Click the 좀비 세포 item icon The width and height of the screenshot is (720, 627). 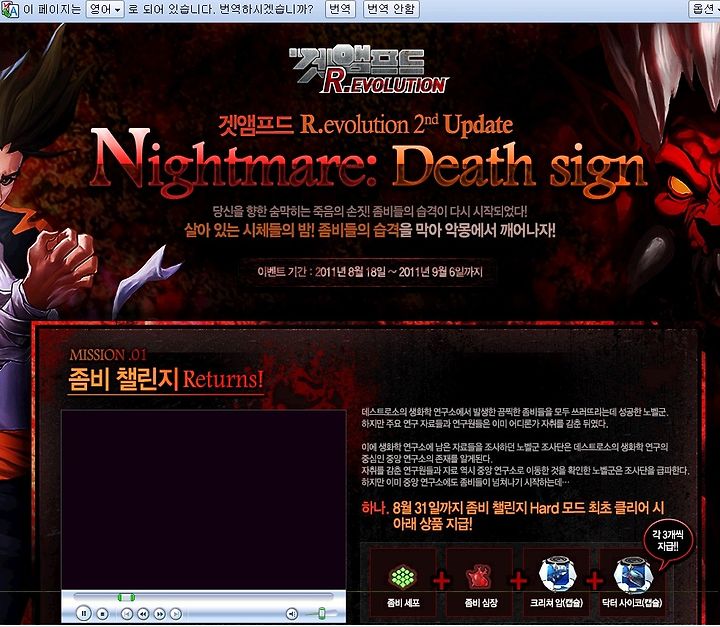(x=403, y=577)
